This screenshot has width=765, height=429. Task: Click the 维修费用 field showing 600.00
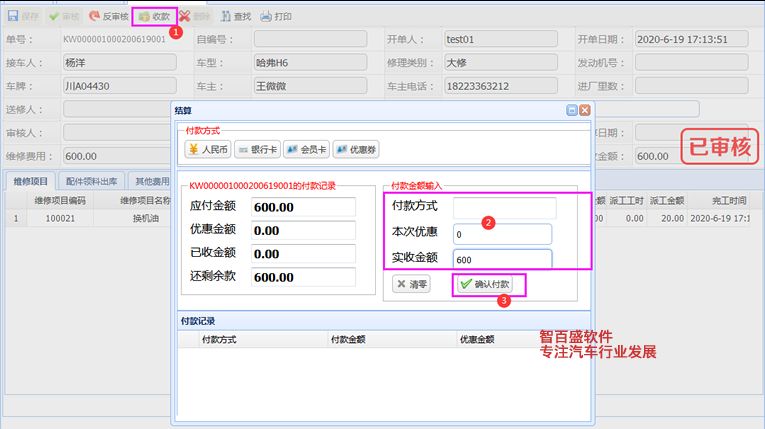pyautogui.click(x=117, y=156)
